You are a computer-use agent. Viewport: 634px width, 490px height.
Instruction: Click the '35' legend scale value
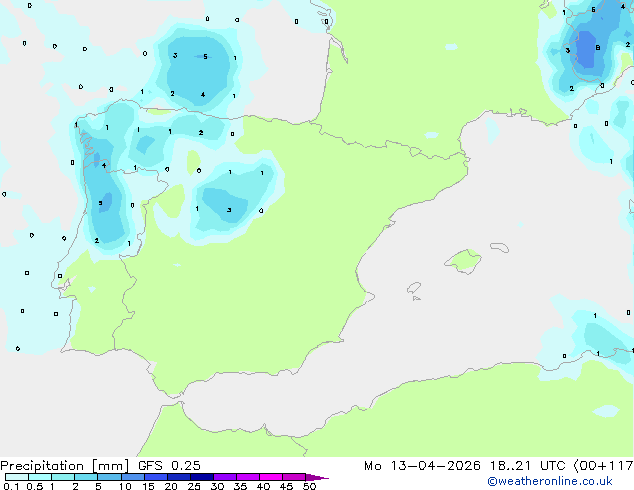240,486
